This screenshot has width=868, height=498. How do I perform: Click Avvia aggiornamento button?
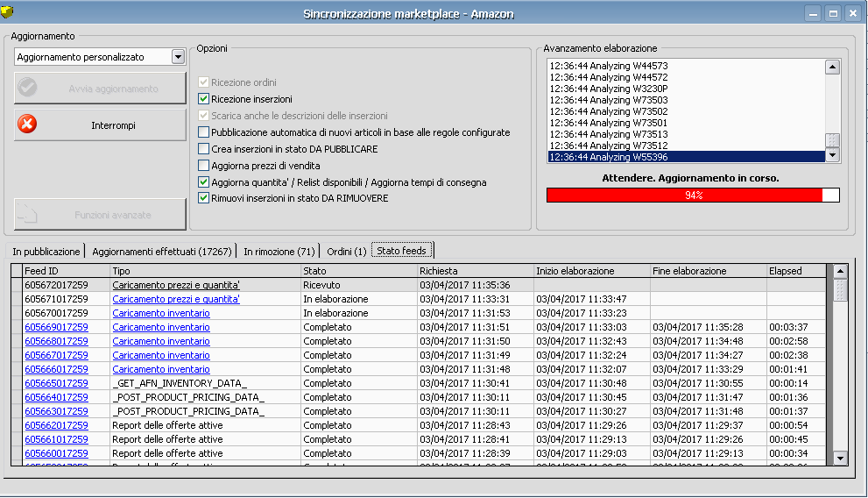click(x=100, y=88)
